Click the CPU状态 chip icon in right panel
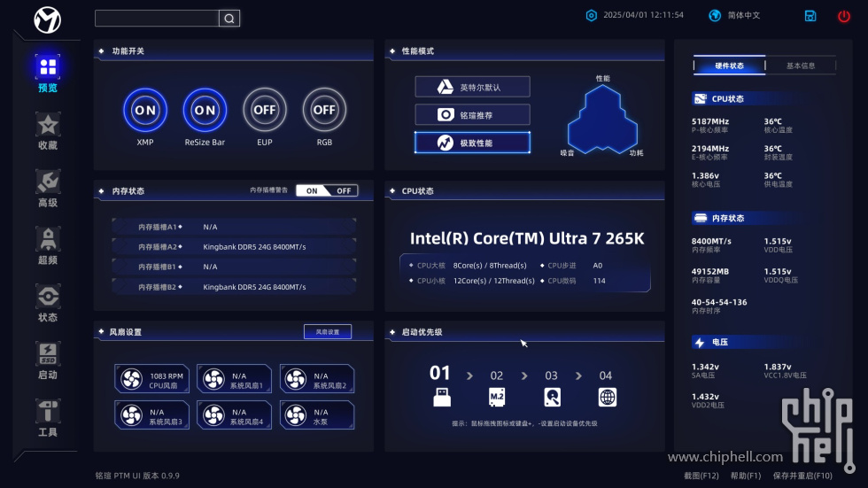This screenshot has width=868, height=488. pos(701,98)
